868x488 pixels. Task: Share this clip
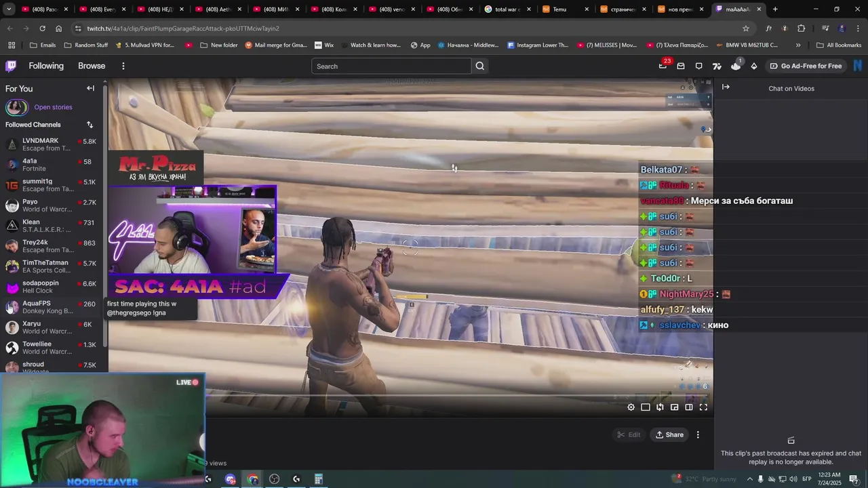point(669,434)
